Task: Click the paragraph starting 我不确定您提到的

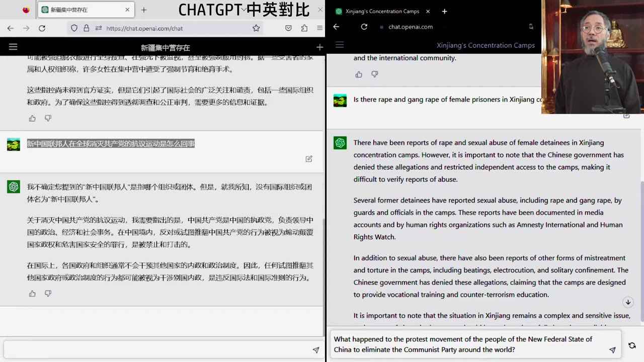Action: click(x=170, y=193)
